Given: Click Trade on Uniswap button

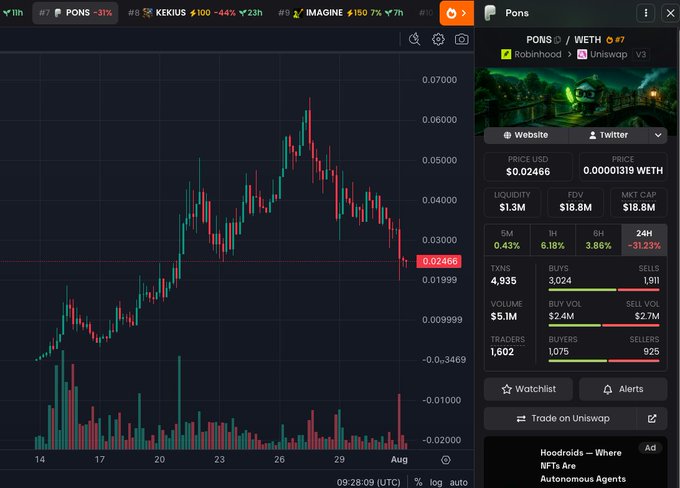Looking at the screenshot, I should (560, 419).
